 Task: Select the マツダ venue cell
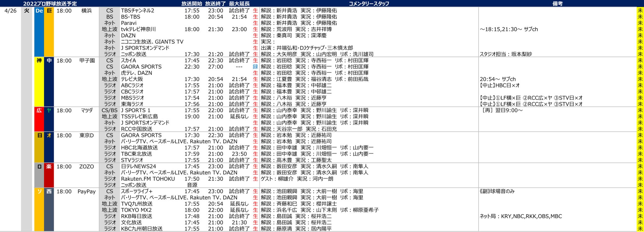(x=87, y=110)
